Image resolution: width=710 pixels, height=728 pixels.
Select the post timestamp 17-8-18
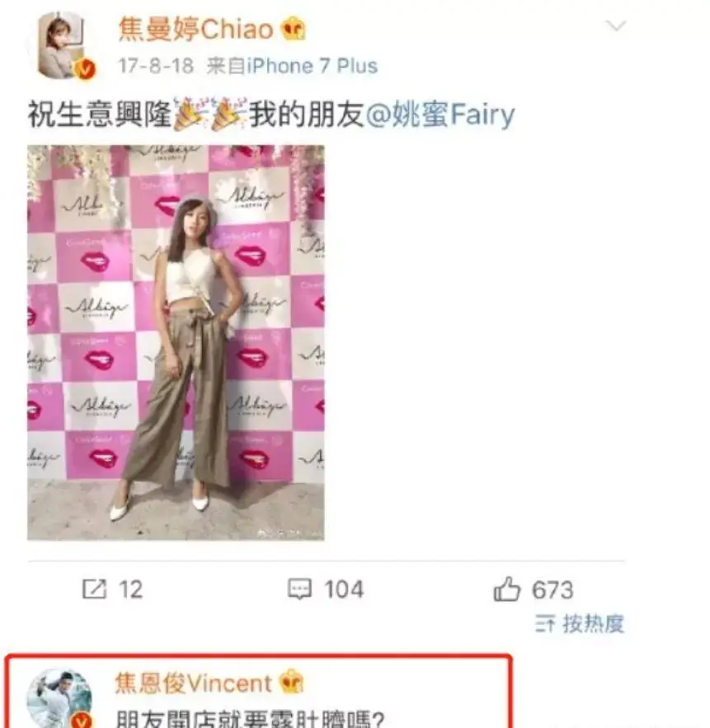[156, 66]
